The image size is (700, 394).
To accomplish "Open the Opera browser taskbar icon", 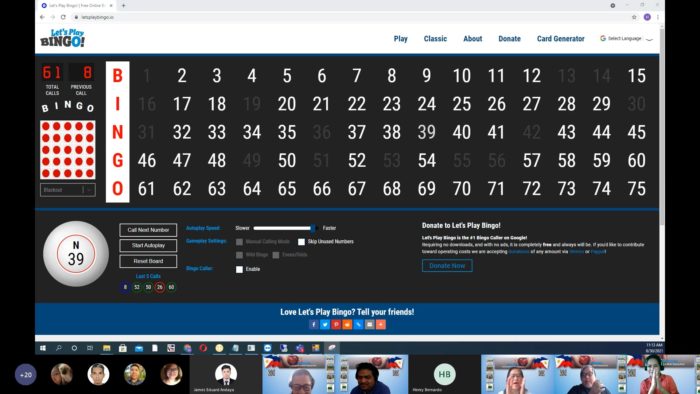I will point(203,348).
